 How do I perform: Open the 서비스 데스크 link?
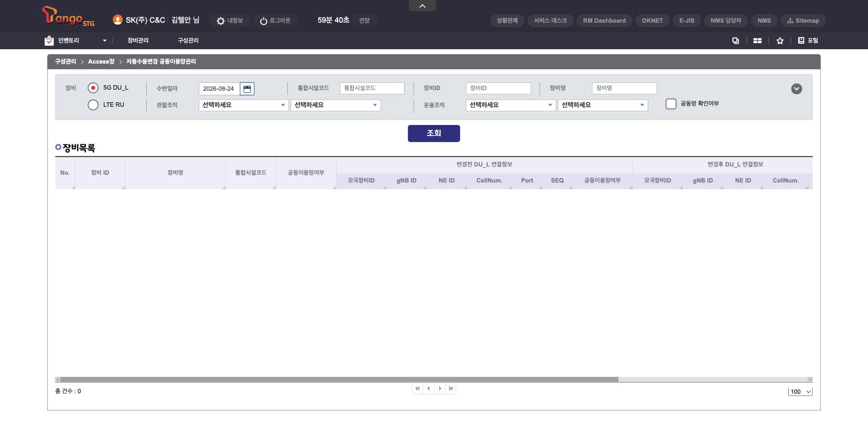(x=550, y=20)
